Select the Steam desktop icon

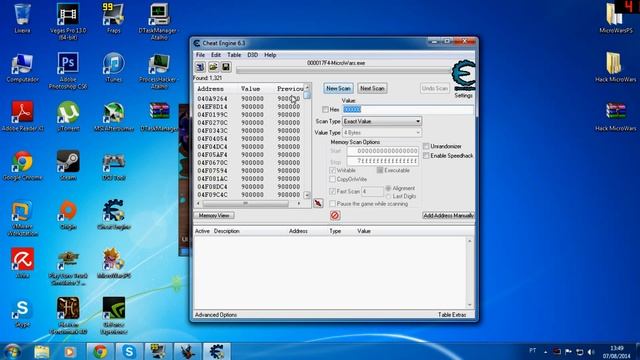pos(68,165)
